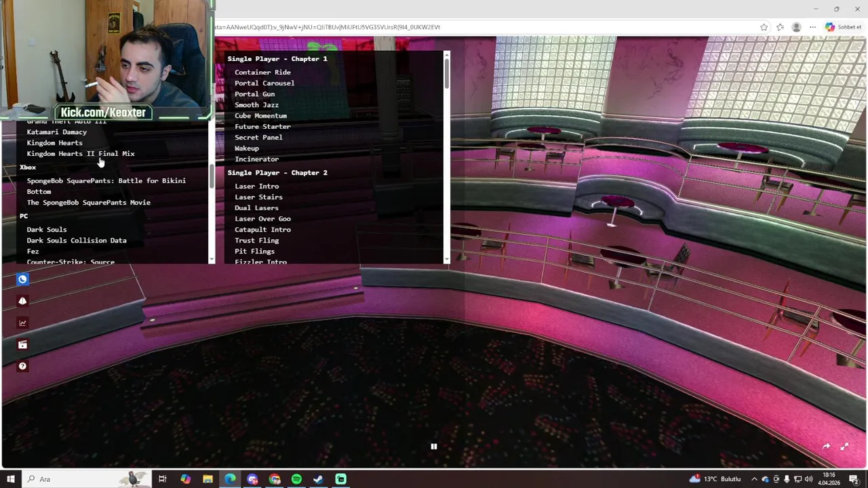Viewport: 868px width, 488px height.
Task: Open the blue circle games panel icon
Action: (x=22, y=279)
